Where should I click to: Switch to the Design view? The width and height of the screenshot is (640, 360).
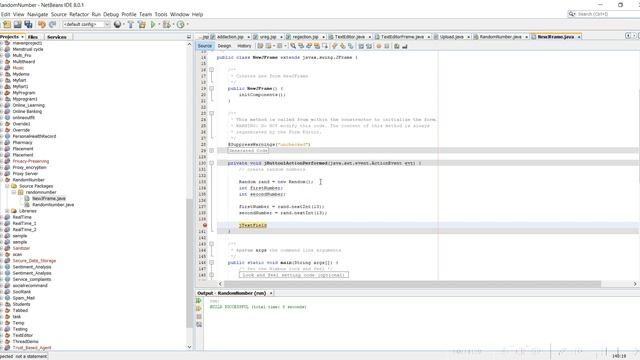tap(224, 46)
